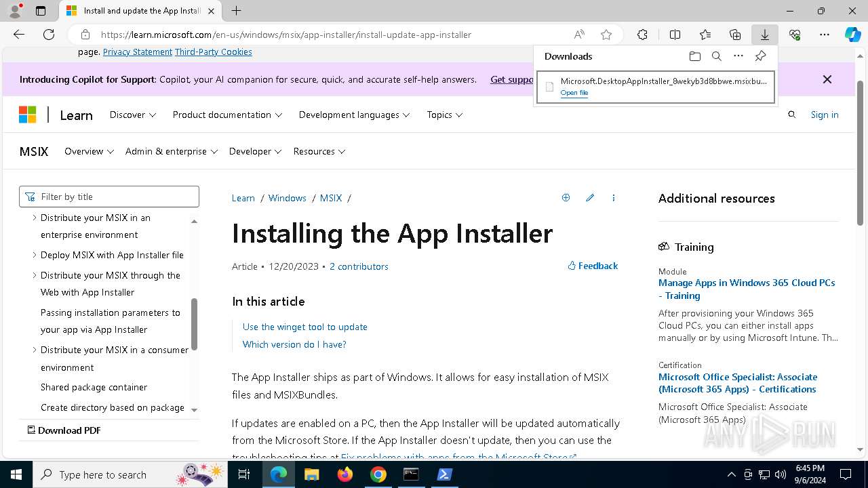Search downloads magnifier icon

[x=716, y=56]
